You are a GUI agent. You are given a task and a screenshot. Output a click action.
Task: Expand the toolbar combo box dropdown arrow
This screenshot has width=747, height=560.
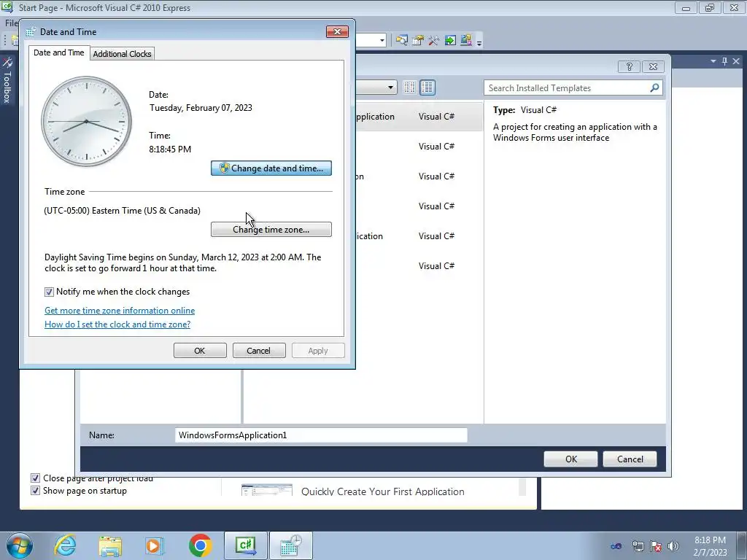point(382,41)
